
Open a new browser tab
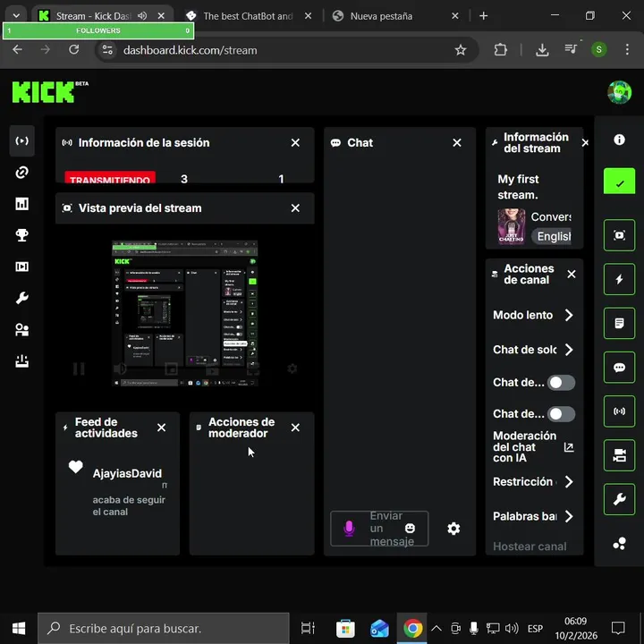point(483,16)
